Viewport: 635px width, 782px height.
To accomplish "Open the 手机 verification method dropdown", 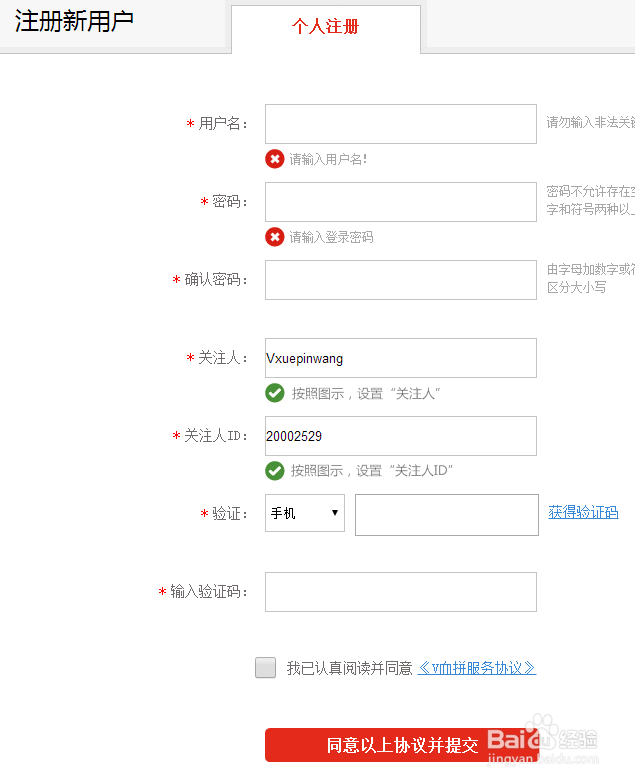I will (305, 513).
